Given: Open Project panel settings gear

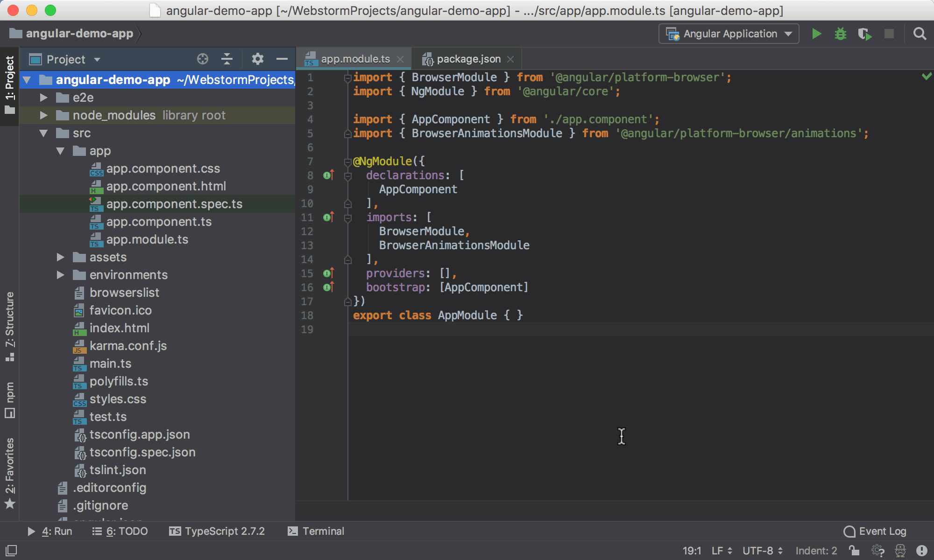Looking at the screenshot, I should pos(257,59).
